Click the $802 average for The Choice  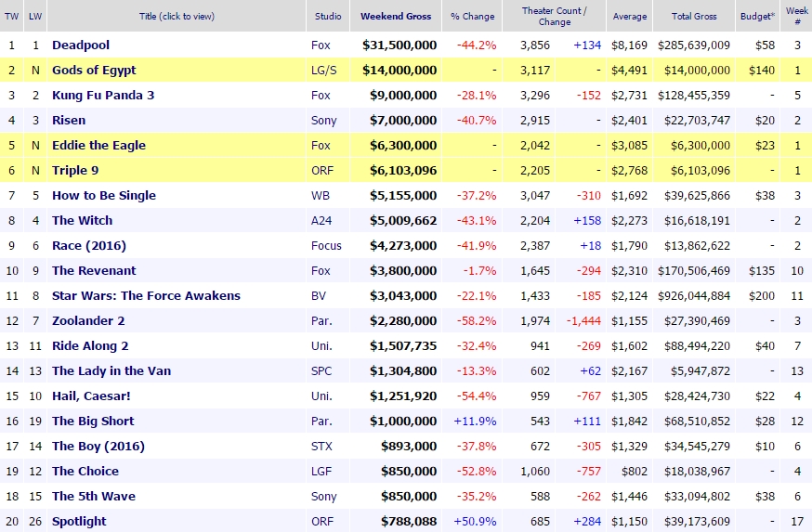(x=635, y=472)
